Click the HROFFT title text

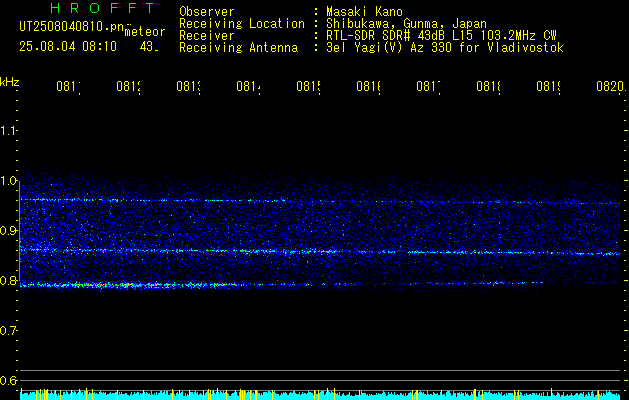click(x=103, y=8)
